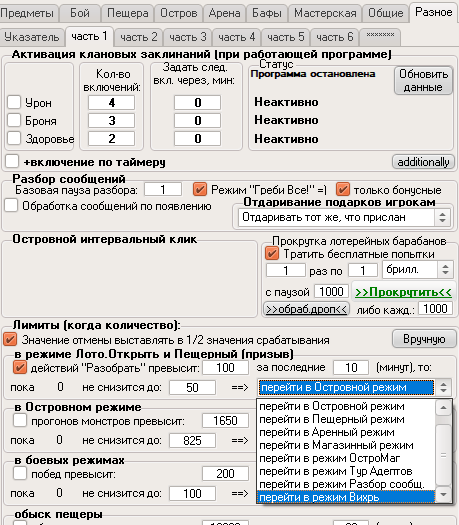Click the либо кажд. 1000 field

tap(435, 308)
